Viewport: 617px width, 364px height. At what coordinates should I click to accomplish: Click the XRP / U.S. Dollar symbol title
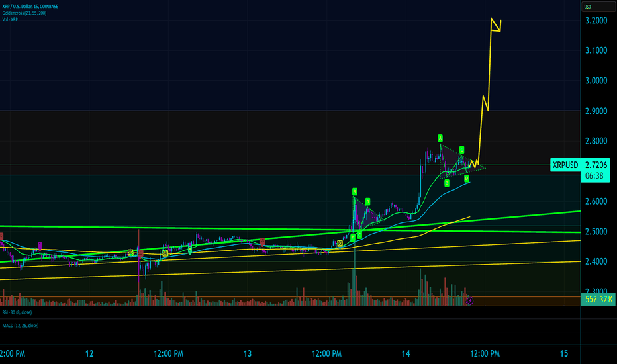point(30,7)
